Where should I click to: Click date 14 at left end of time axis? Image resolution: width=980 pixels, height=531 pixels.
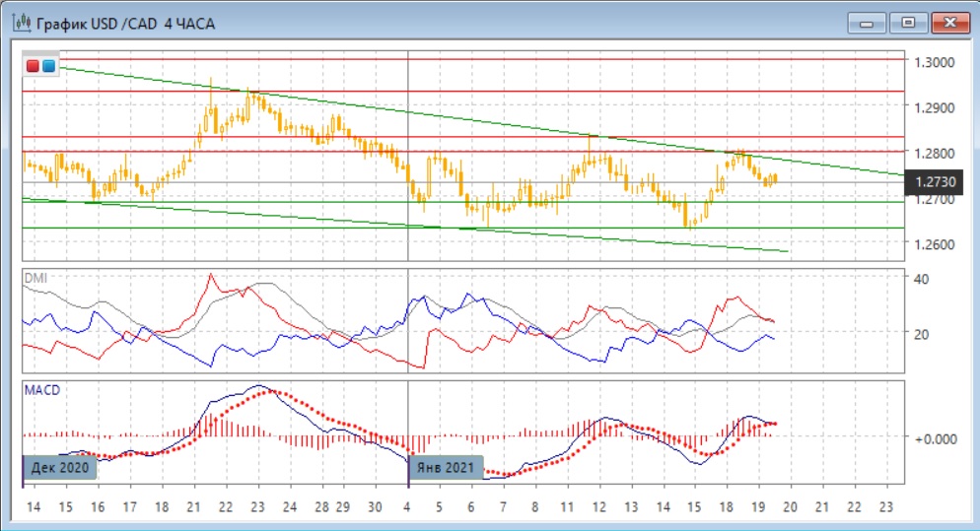click(33, 506)
